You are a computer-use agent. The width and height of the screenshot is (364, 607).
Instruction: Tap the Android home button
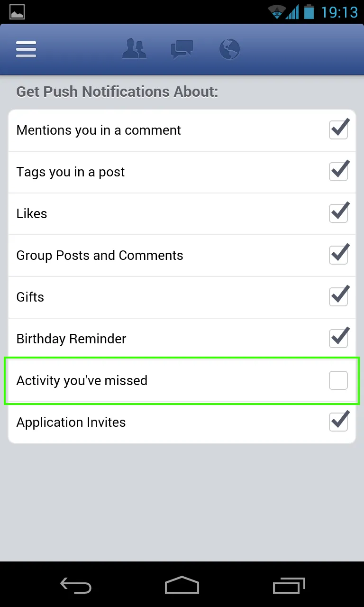[x=182, y=586]
